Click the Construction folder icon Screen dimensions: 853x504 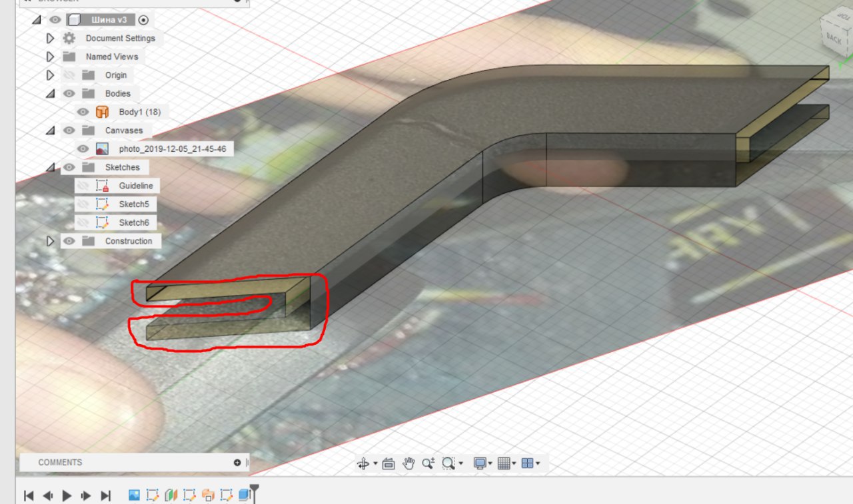[x=89, y=241]
